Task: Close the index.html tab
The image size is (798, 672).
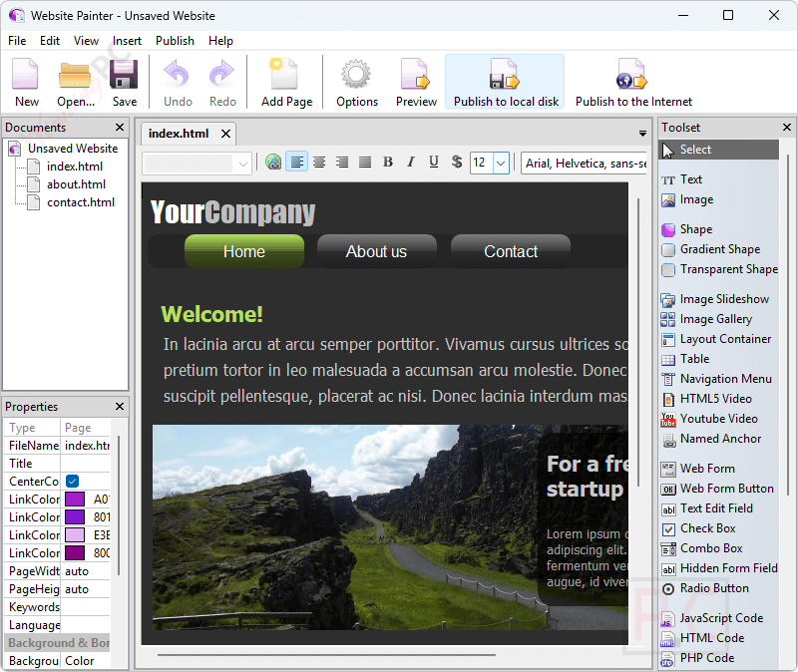Action: [x=226, y=134]
